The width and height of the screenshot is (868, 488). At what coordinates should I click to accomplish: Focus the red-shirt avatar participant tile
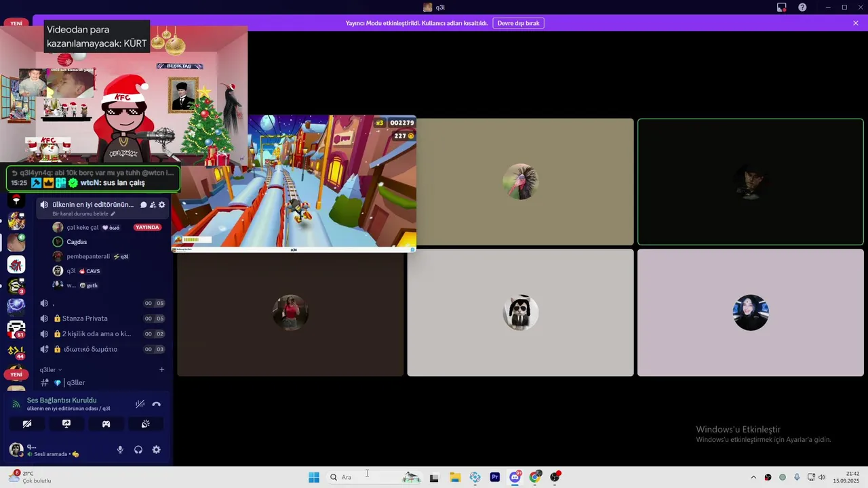[290, 314]
